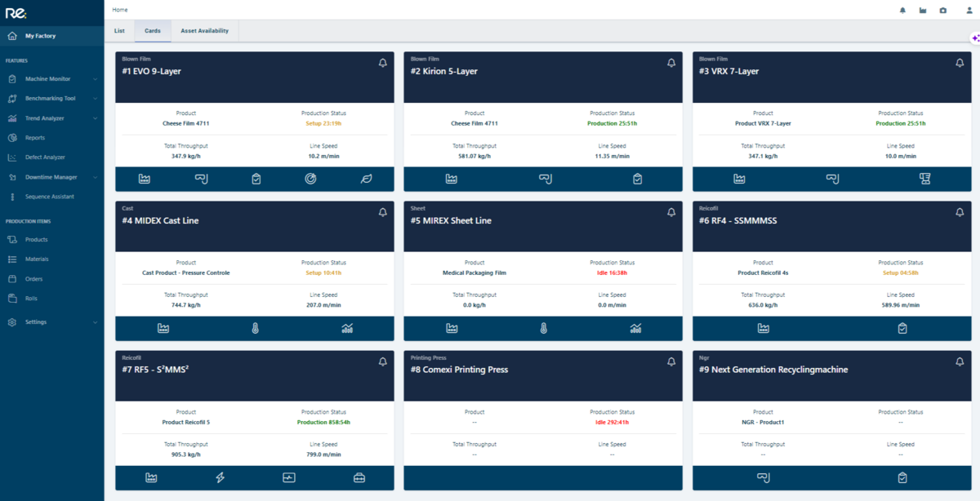Click the lightning bolt icon on #7 RF5 card
The image size is (980, 501).
pyautogui.click(x=220, y=477)
